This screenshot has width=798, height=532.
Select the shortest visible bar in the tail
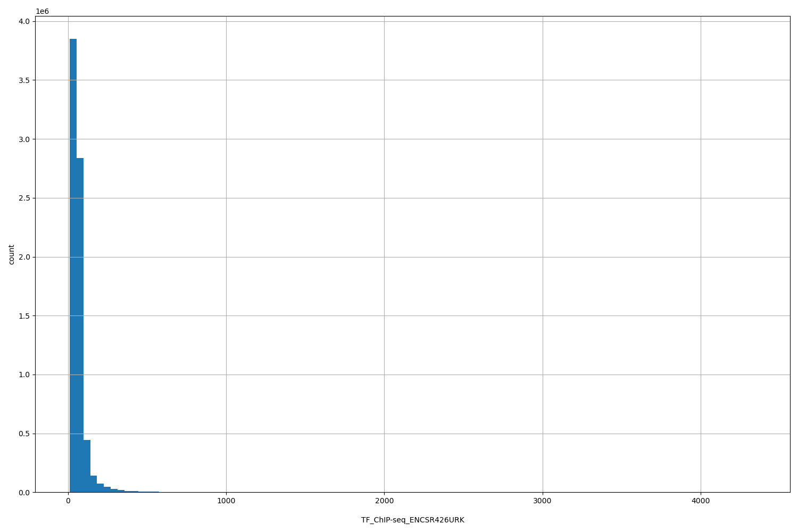tap(154, 492)
